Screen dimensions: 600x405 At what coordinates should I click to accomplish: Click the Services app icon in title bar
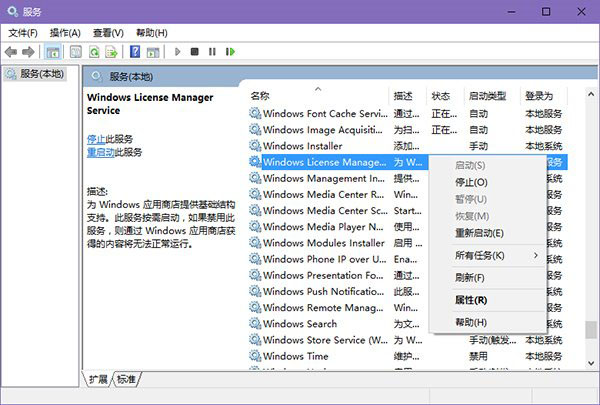click(12, 11)
